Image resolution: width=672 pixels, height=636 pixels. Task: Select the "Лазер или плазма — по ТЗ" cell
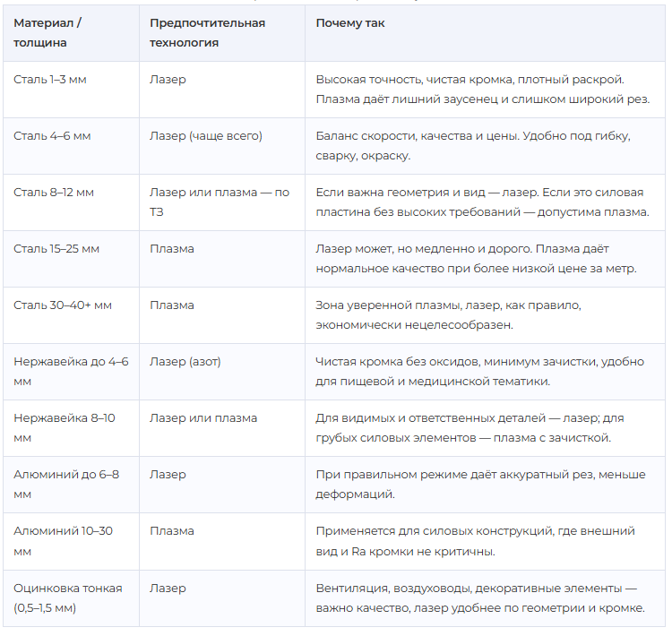pyautogui.click(x=220, y=202)
